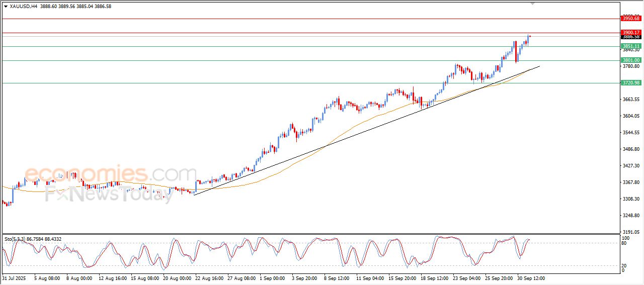Click the chart shift triangle marker at top
This screenshot has height=285, width=644.
(x=532, y=4)
